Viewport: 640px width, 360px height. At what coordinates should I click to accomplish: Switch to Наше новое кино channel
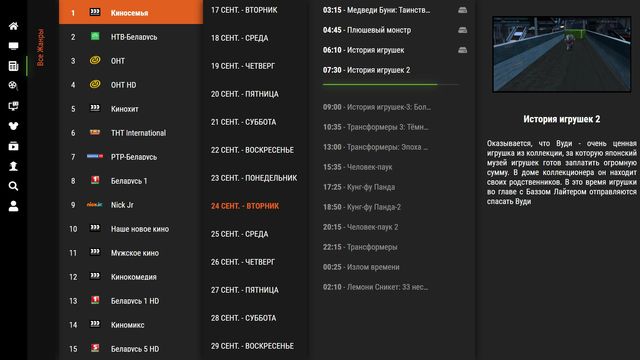(131, 229)
